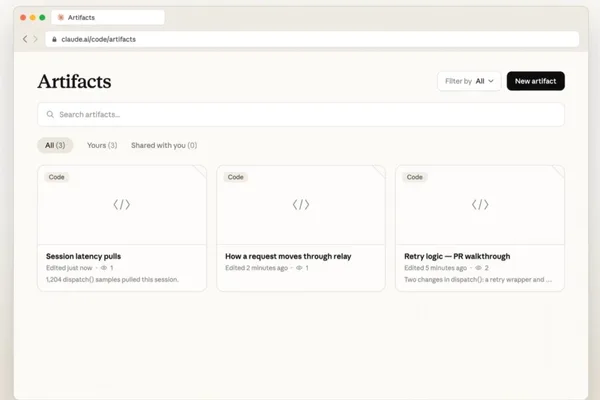Click the Claude favicon on the Artifacts tab
This screenshot has height=400, width=600.
point(60,17)
